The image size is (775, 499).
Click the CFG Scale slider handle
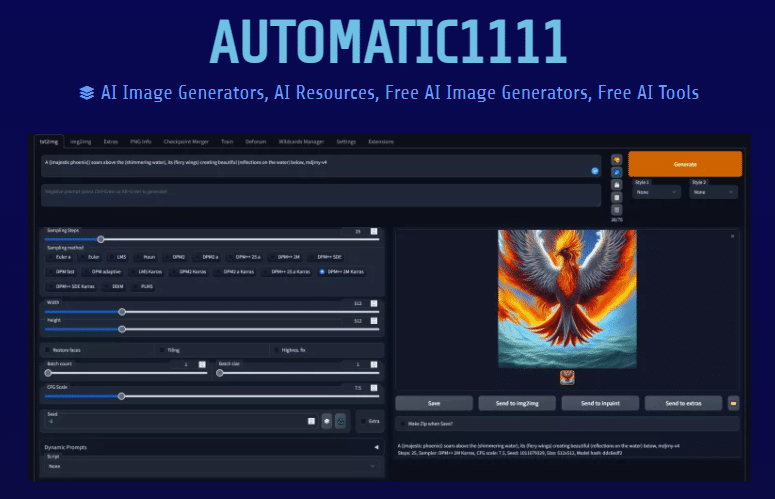click(x=121, y=396)
